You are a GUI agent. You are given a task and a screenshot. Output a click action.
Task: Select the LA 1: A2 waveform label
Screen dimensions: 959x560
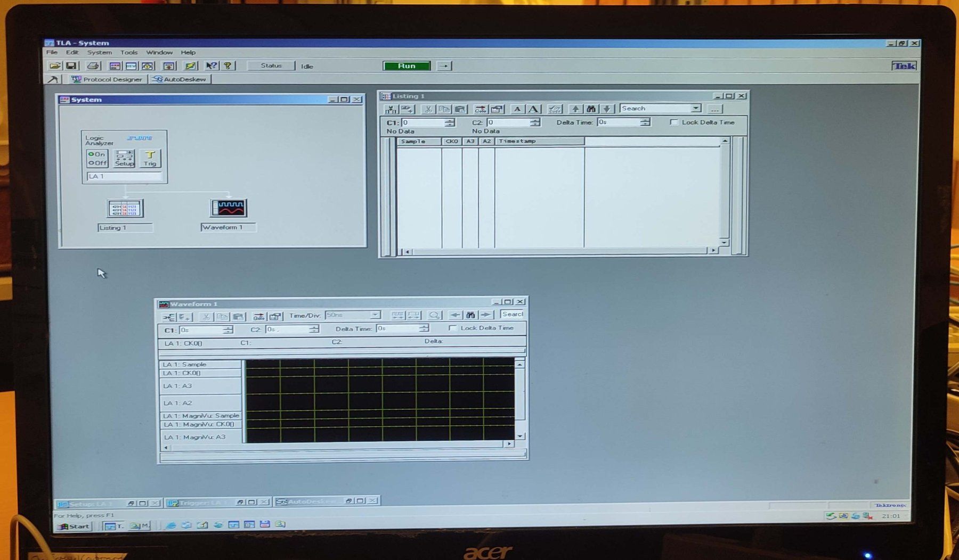[201, 403]
